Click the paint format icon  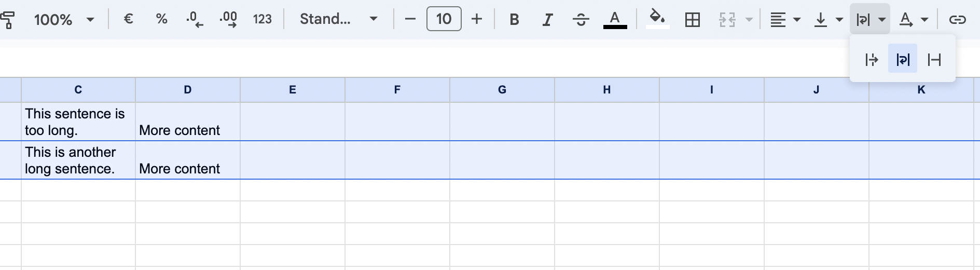[x=7, y=20]
